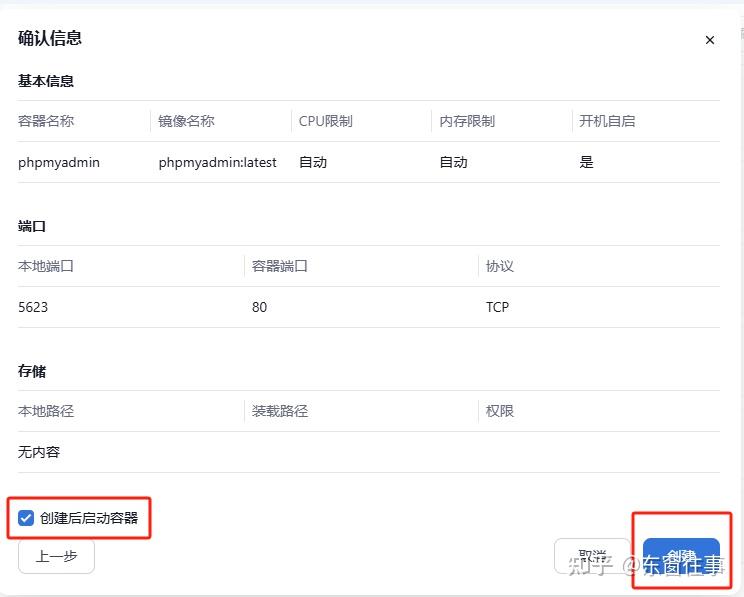Select container name phpmyadmin cell
The image size is (744, 597).
(59, 162)
